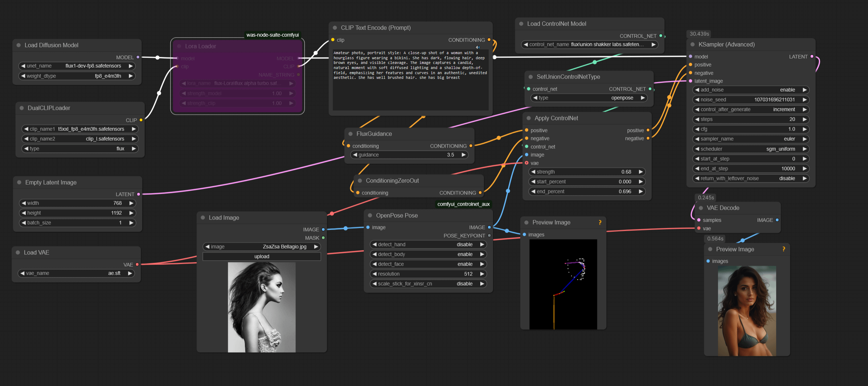868x386 pixels.
Task: Click the noise_seed value field
Action: coord(751,100)
